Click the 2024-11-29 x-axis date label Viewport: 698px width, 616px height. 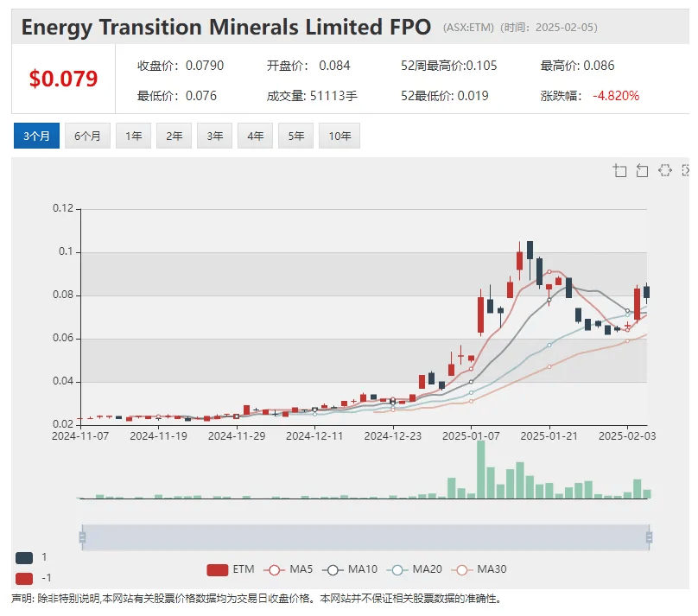[237, 436]
